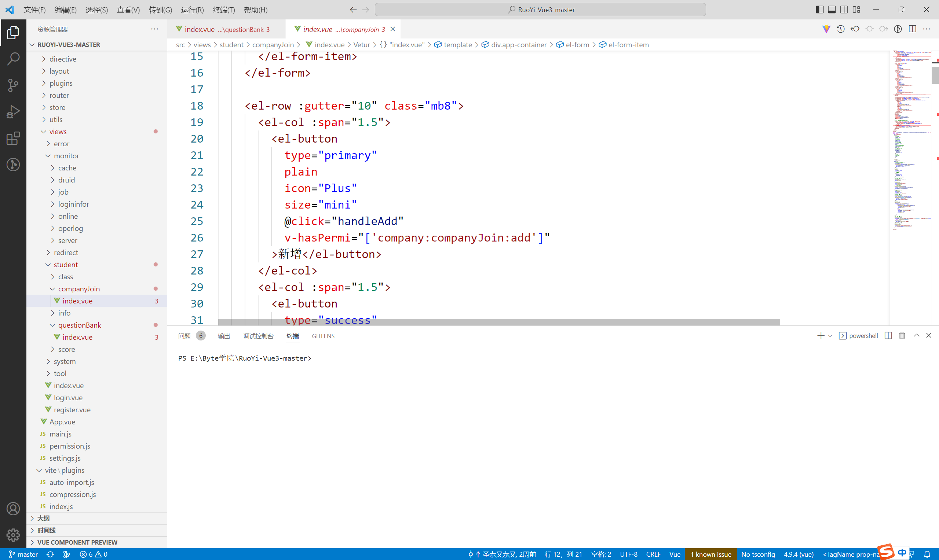The image size is (939, 560).
Task: Expand the directive folder
Action: tap(97, 59)
